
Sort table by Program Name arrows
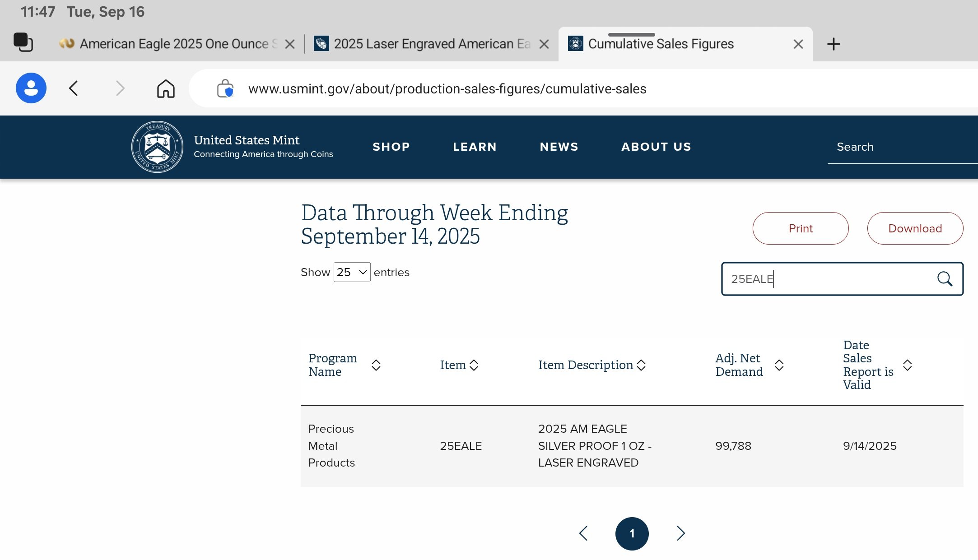(376, 365)
